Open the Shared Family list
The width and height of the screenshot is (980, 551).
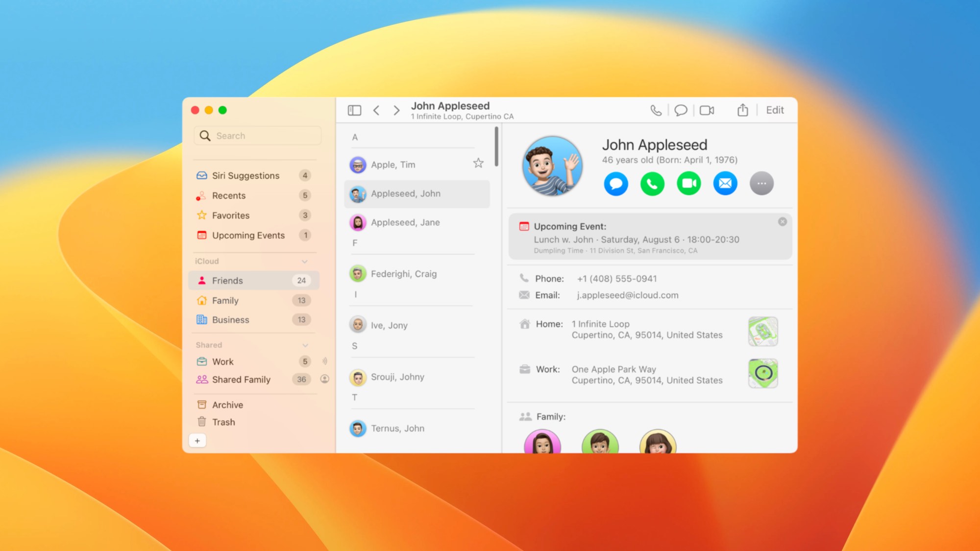pos(241,380)
